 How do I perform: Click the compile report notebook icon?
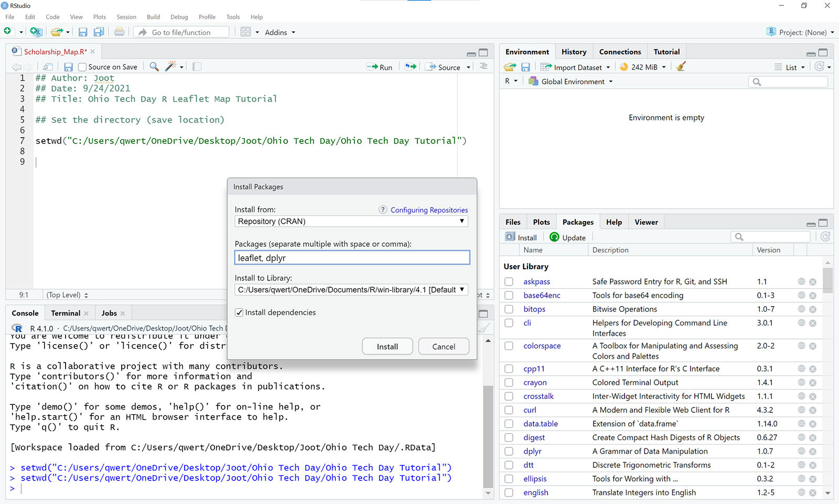point(197,67)
